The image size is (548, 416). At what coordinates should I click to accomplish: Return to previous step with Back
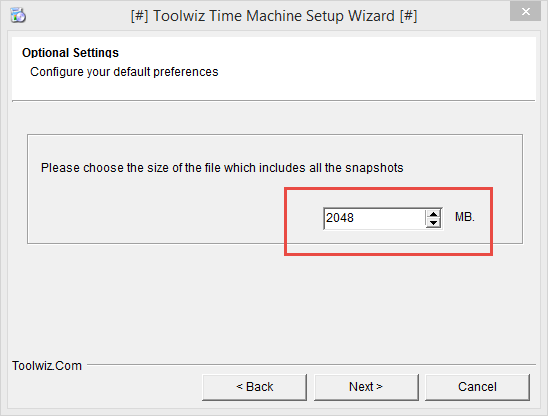click(254, 387)
